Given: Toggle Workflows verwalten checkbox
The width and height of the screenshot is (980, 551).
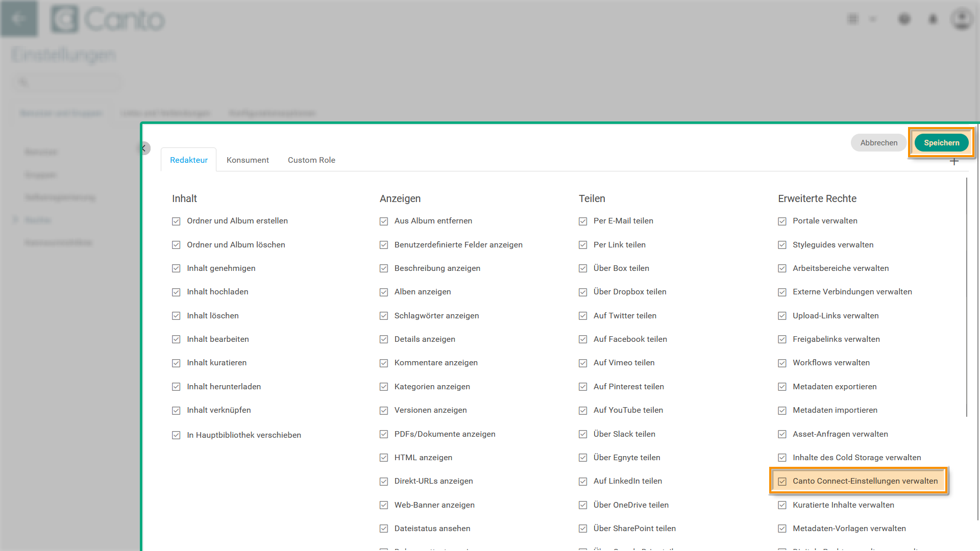Looking at the screenshot, I should (x=782, y=363).
